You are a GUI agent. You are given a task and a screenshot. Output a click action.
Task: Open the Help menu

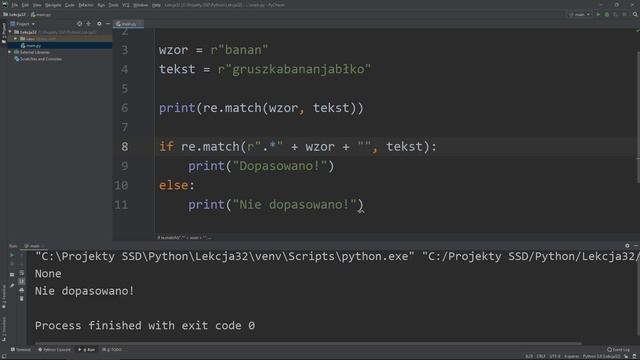(156, 5)
